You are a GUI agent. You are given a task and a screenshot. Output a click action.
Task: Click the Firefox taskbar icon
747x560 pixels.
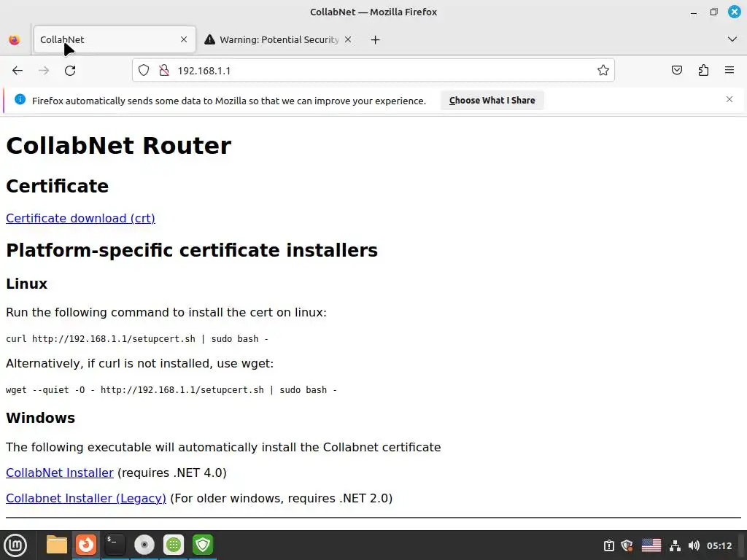tap(86, 545)
